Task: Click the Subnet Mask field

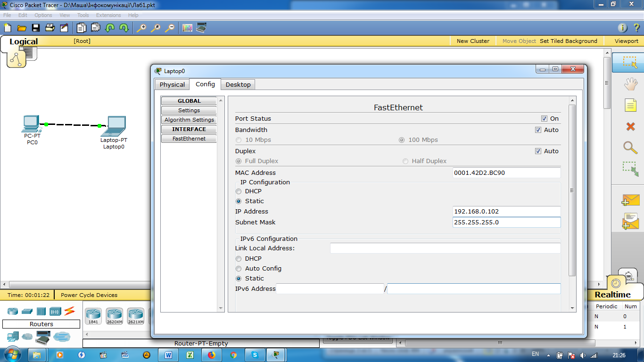Action: pos(507,222)
